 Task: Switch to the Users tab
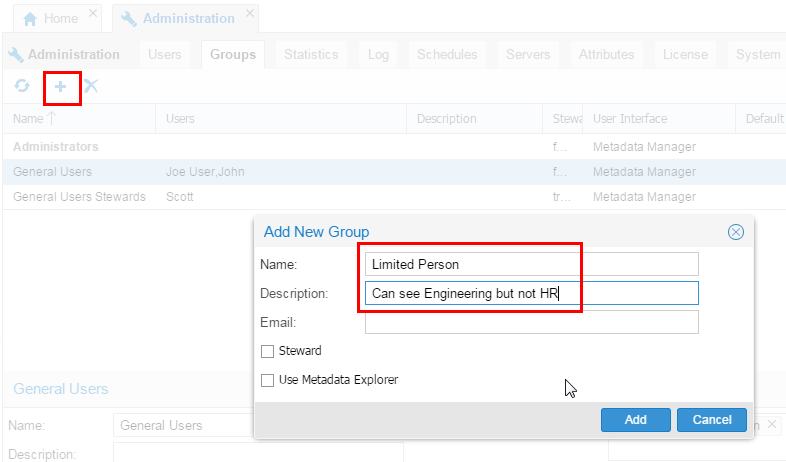165,55
